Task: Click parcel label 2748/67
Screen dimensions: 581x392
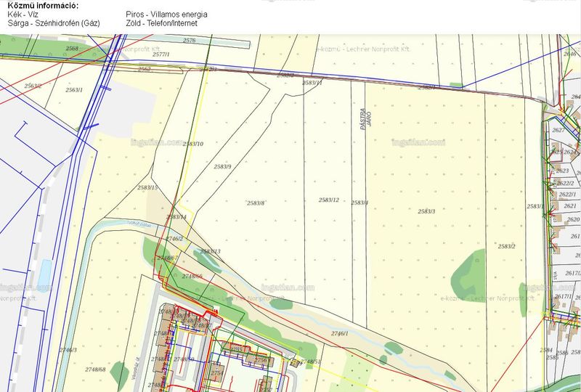Action: [x=168, y=258]
